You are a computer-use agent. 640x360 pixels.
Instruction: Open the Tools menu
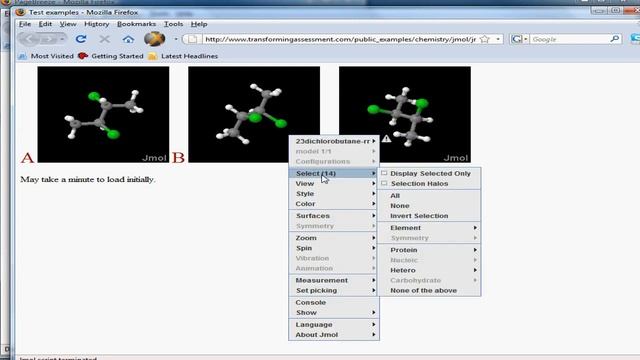[x=173, y=24]
